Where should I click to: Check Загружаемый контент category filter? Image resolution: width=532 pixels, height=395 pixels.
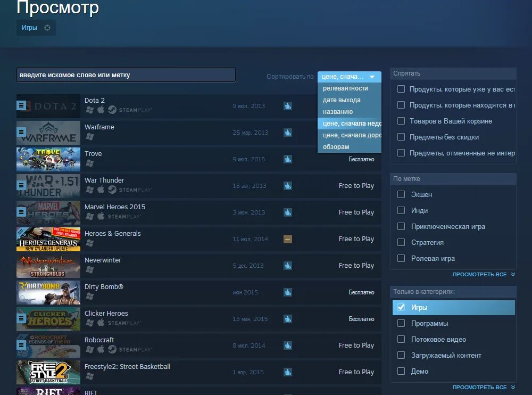pyautogui.click(x=401, y=355)
